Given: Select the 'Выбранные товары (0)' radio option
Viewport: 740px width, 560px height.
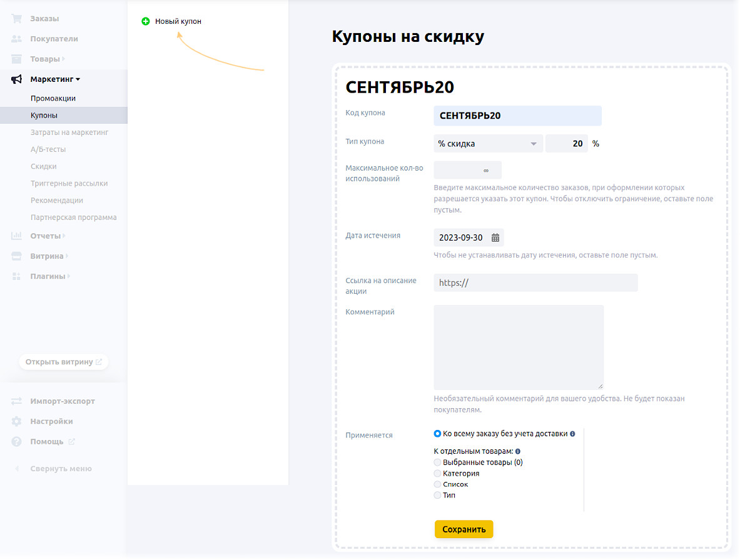Looking at the screenshot, I should pyautogui.click(x=438, y=462).
